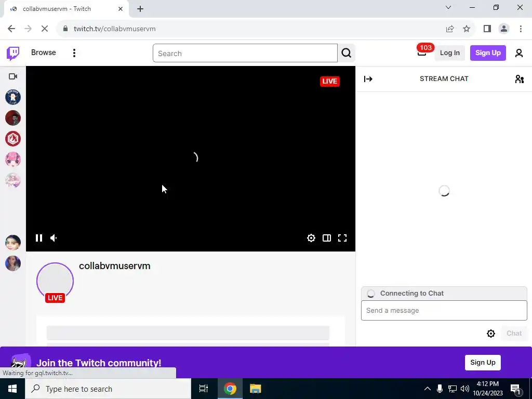Screen dimensions: 532x399
Task: Open the notifications inbox showing 103
Action: pos(422,51)
